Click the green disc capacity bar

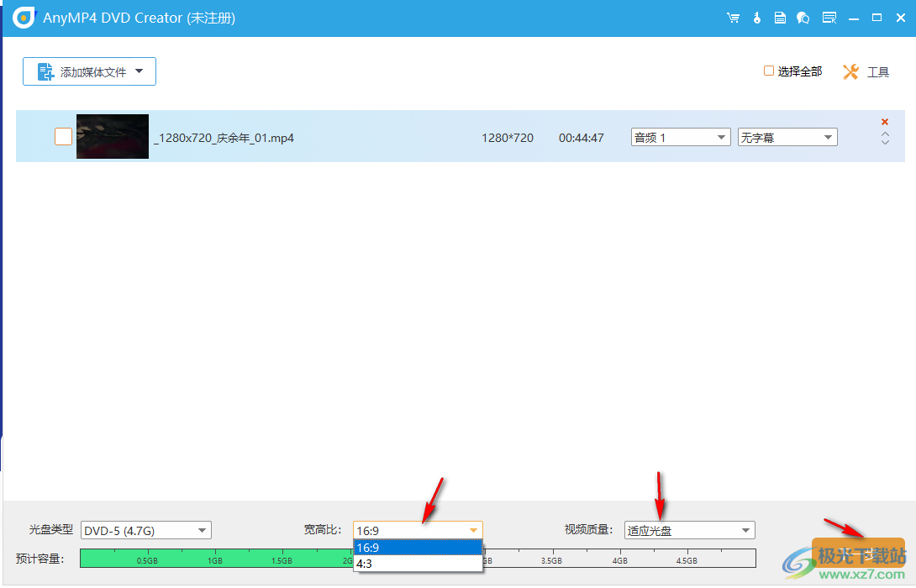[x=252, y=558]
